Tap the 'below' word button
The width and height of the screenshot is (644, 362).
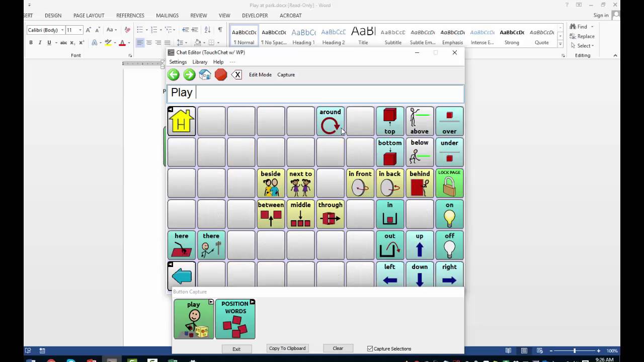pos(420,152)
